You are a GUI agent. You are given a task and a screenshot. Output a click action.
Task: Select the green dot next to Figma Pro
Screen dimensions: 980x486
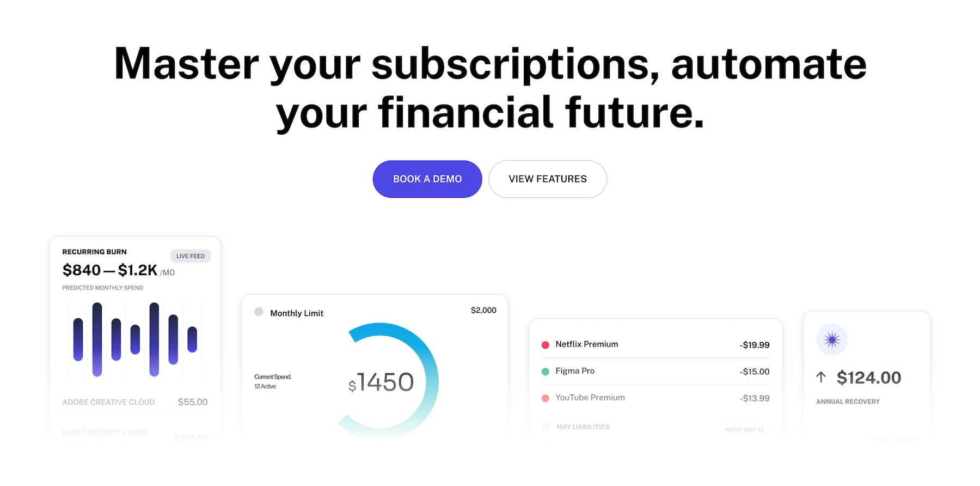click(x=545, y=372)
